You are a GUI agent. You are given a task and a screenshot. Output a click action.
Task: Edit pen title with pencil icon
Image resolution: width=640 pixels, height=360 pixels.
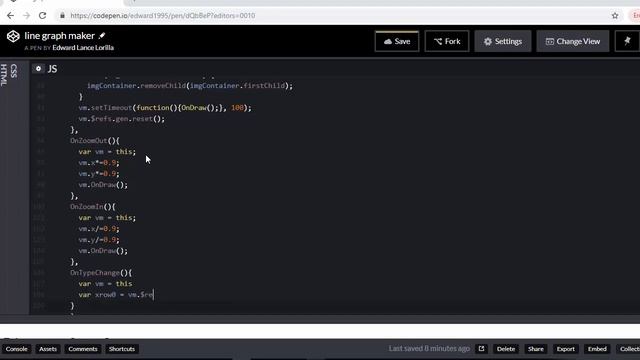coord(102,36)
